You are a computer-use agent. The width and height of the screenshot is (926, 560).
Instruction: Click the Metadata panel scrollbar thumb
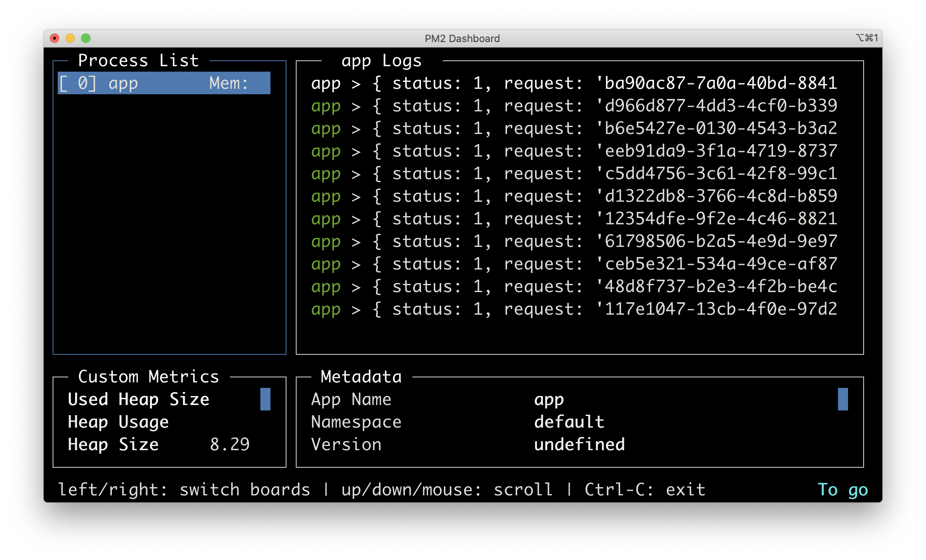tap(843, 399)
